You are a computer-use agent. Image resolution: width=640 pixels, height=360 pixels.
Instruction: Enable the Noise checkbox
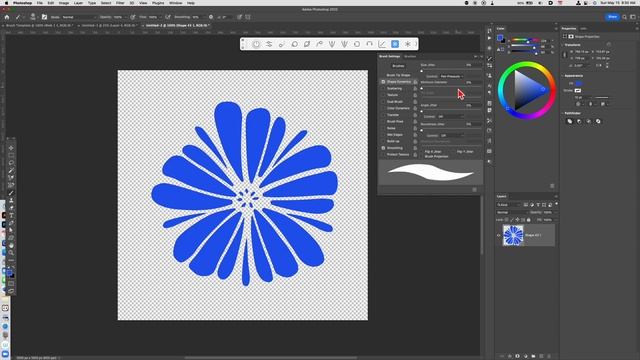(383, 128)
